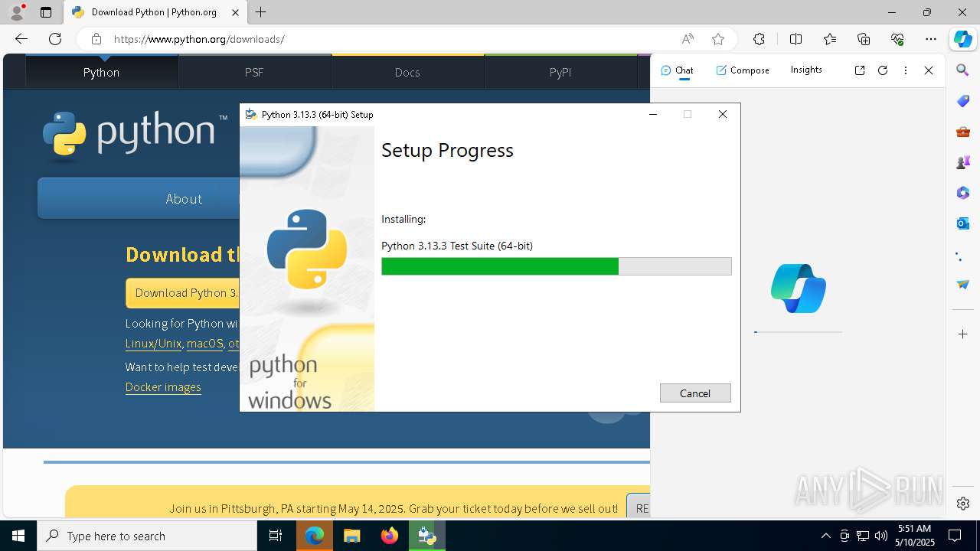Open the notification center icon
This screenshot has width=980, height=551.
pos(955,536)
